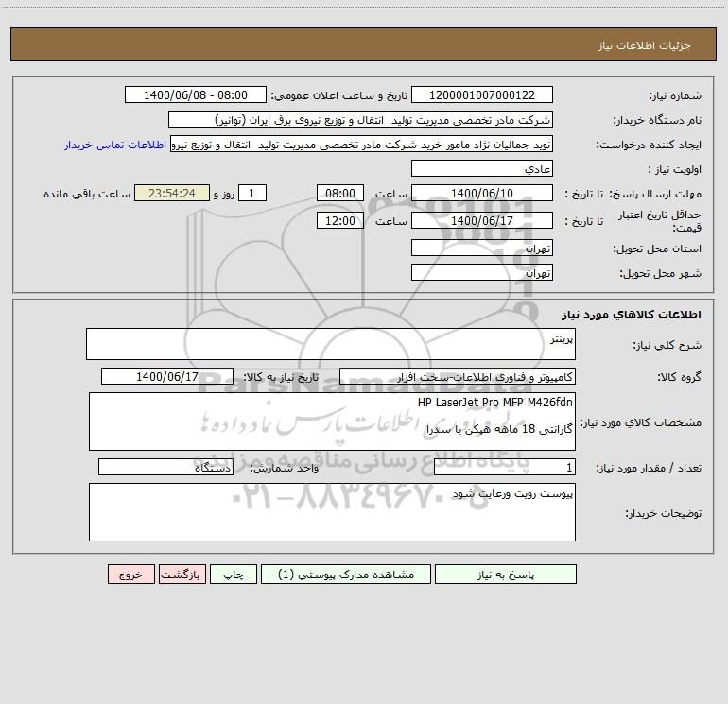Screen dimensions: 728x704
Task: Click the label تاریخ نیاز به کالا
Action: coord(282,377)
